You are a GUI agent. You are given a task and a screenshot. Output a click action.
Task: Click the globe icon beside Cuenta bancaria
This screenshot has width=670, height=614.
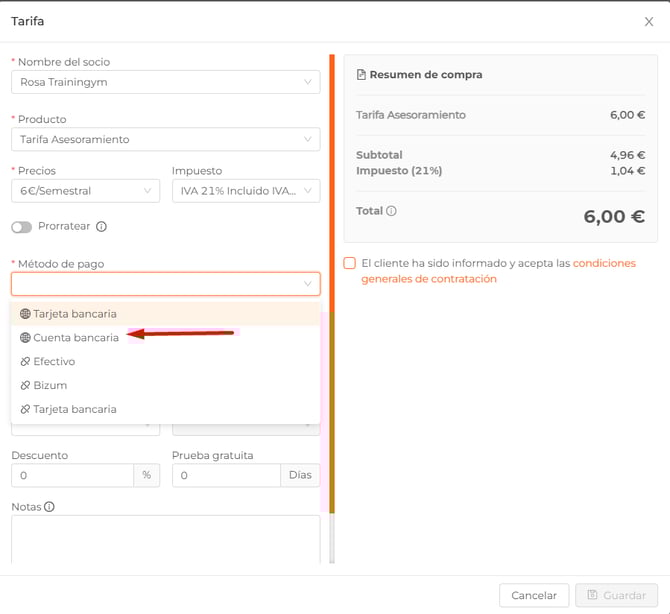click(x=25, y=338)
